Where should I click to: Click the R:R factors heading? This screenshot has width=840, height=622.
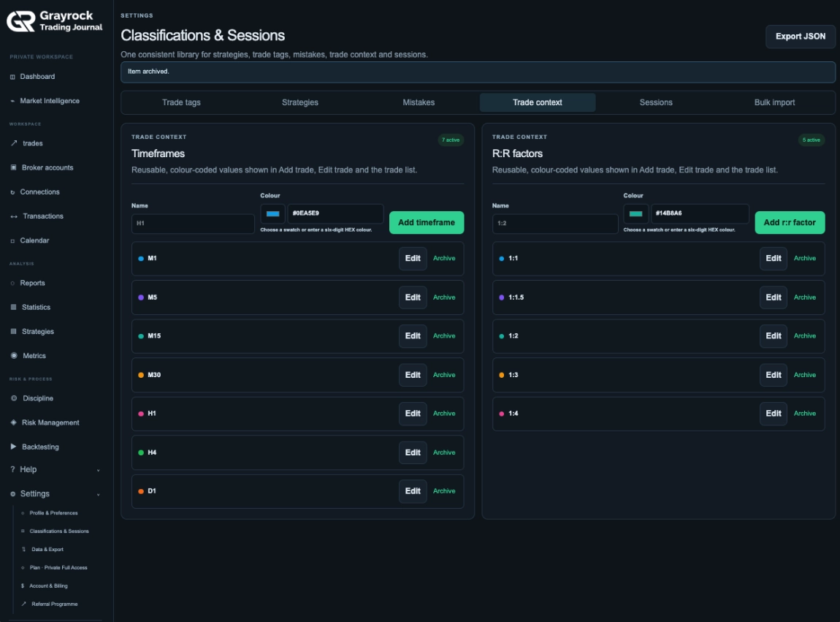pos(517,154)
